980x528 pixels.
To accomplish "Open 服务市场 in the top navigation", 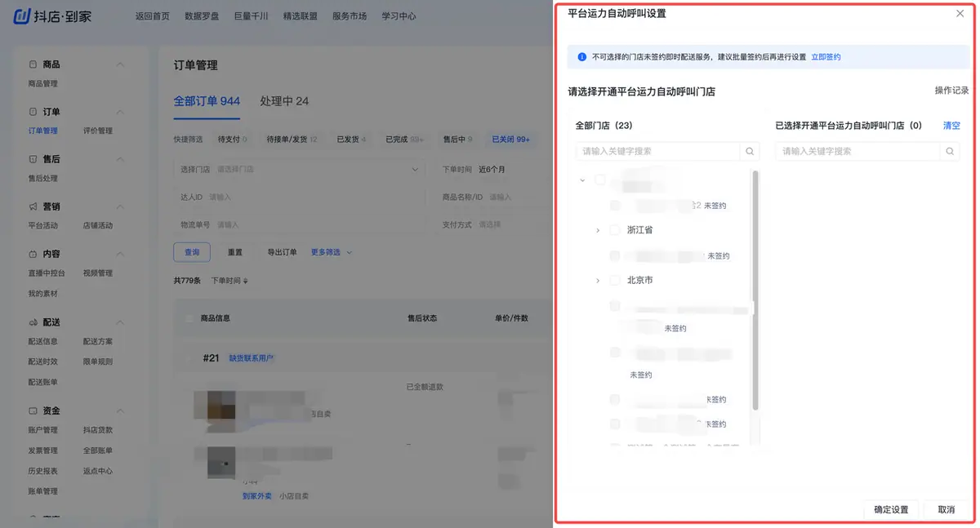I will pos(350,16).
